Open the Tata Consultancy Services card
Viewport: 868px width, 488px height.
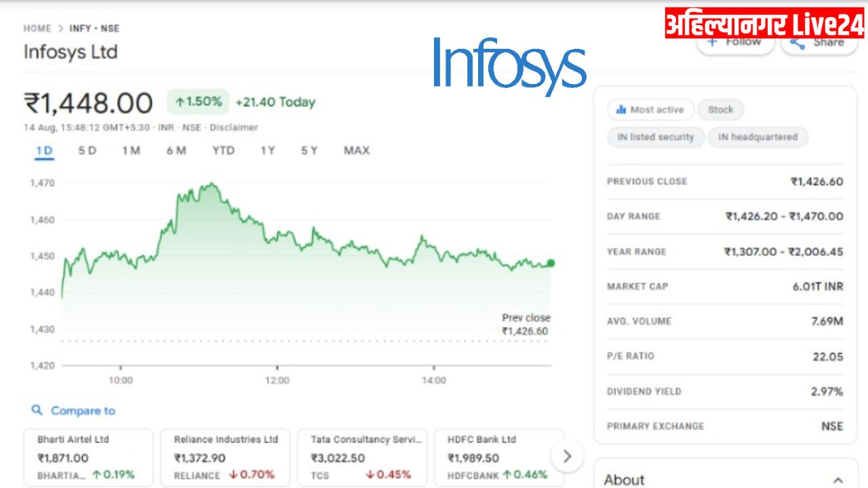[362, 457]
